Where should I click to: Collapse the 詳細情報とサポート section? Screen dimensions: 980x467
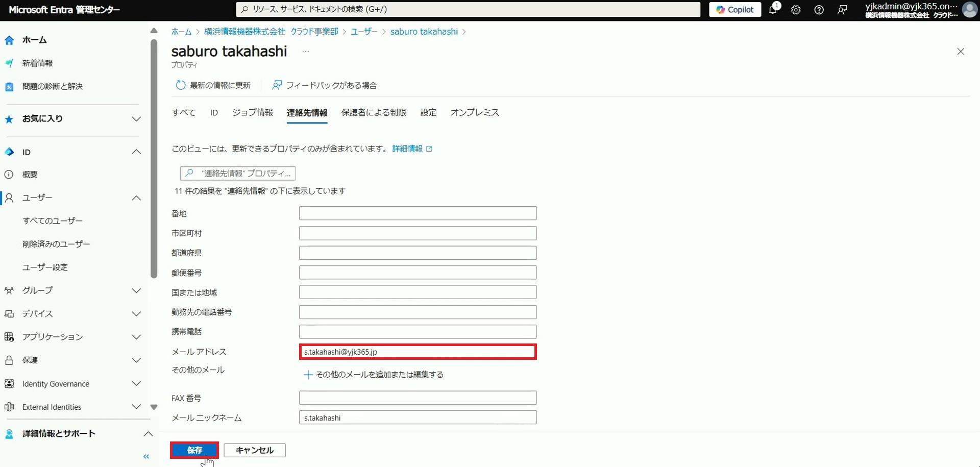click(x=148, y=434)
